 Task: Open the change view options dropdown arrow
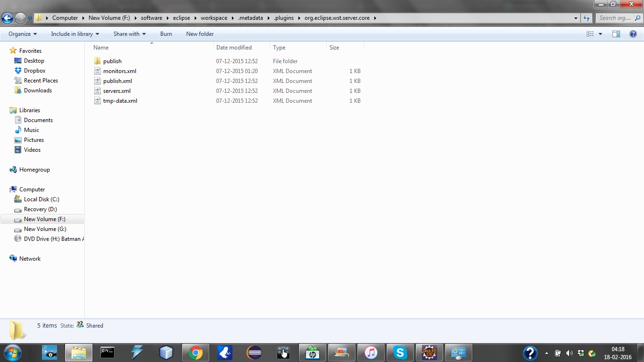pyautogui.click(x=600, y=34)
